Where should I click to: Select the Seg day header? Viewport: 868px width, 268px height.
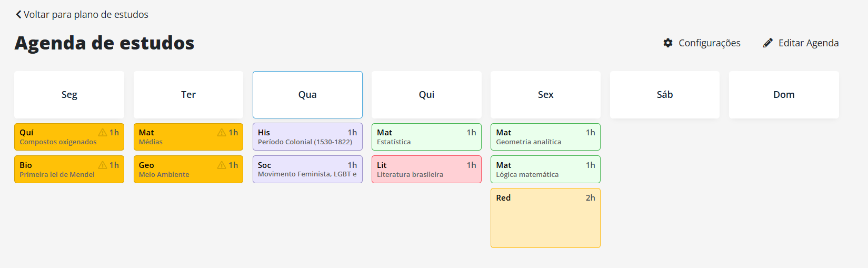click(x=69, y=95)
